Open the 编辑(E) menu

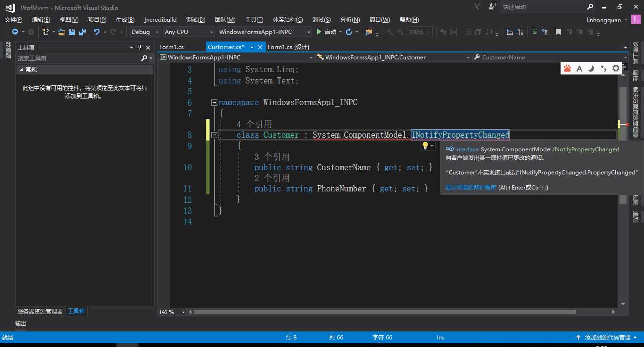(41, 19)
